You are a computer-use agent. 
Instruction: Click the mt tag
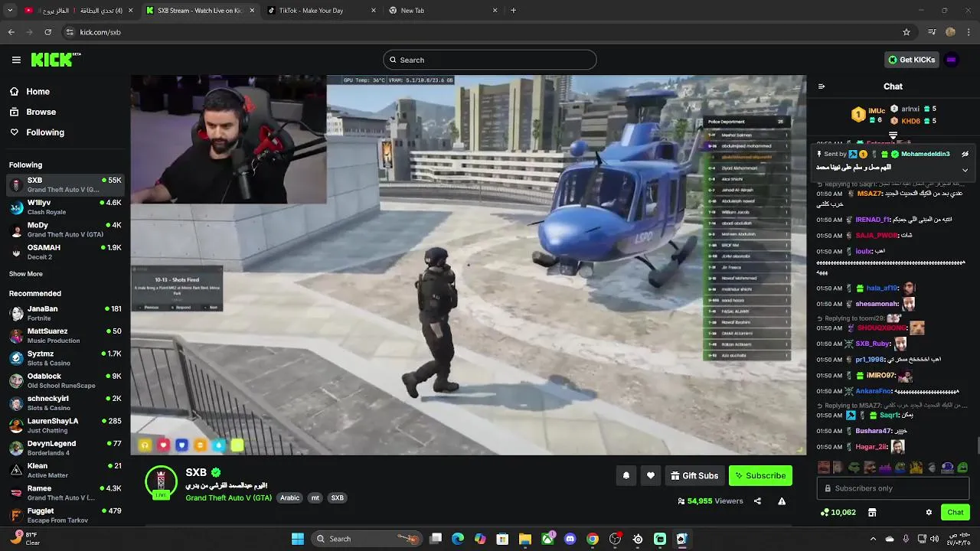(315, 497)
